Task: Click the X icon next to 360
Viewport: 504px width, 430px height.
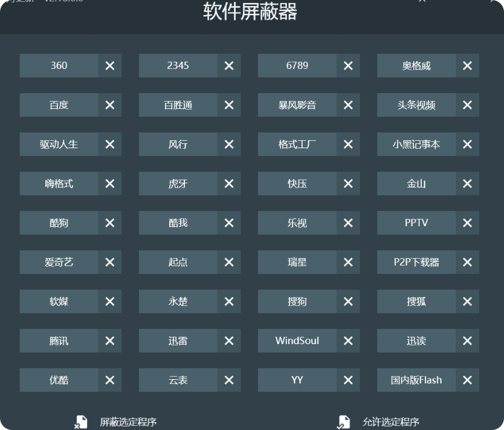Action: 109,66
